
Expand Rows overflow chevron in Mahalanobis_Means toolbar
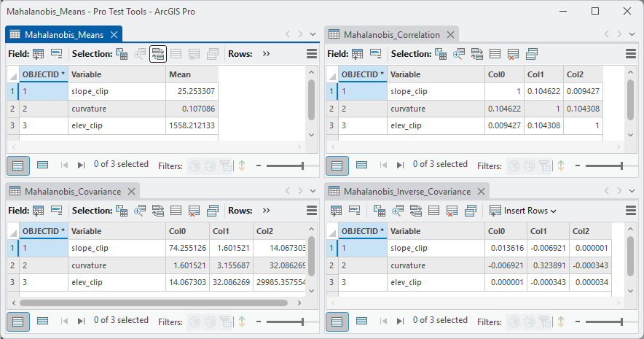pos(266,54)
